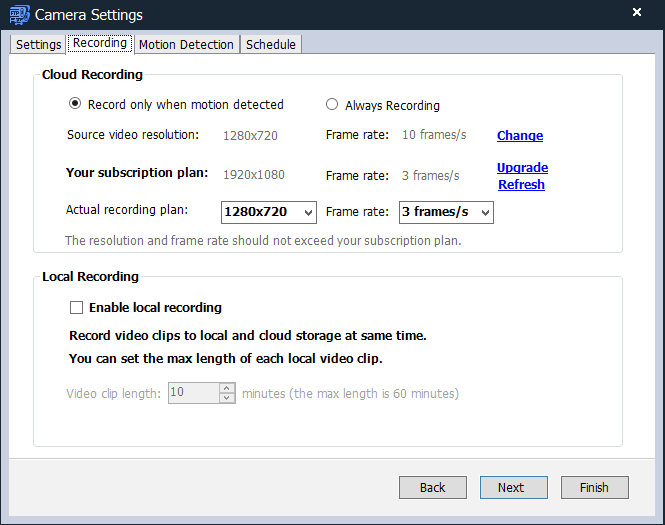Decrease video clip length with down arrow
Image resolution: width=665 pixels, height=525 pixels.
click(227, 398)
